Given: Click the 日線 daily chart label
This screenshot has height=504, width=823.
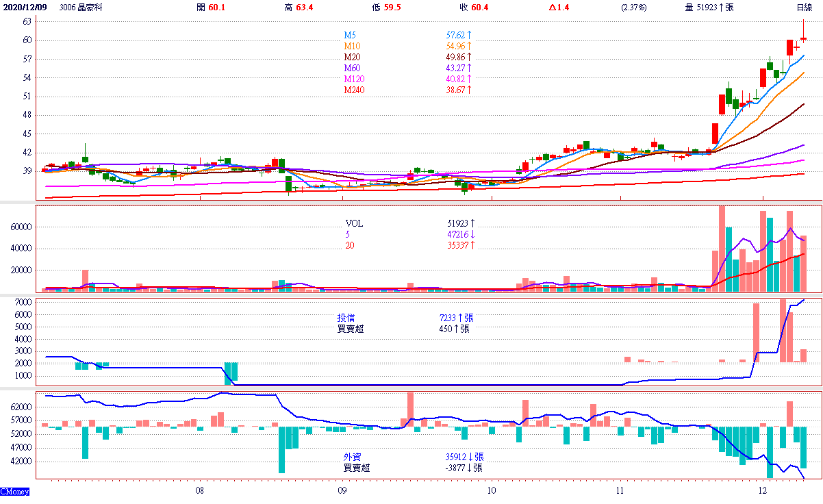Looking at the screenshot, I should (x=804, y=8).
